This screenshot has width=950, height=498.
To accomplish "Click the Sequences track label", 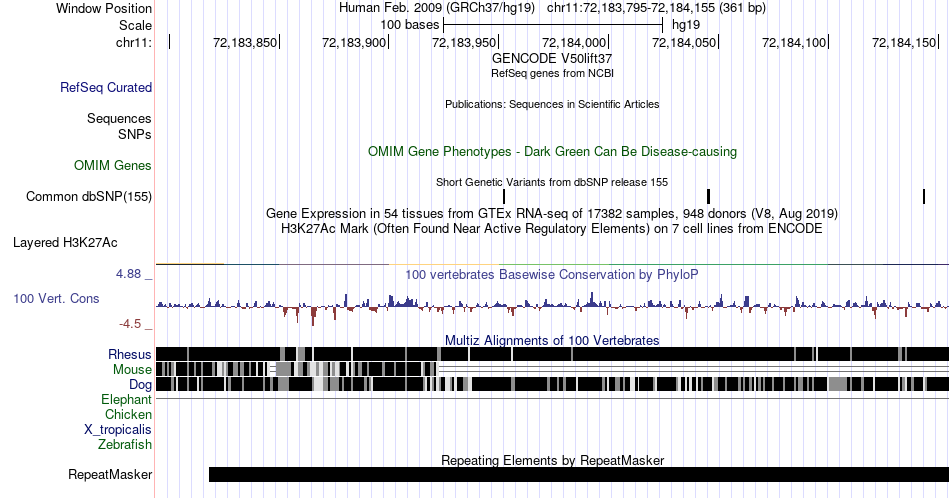I will coord(119,118).
